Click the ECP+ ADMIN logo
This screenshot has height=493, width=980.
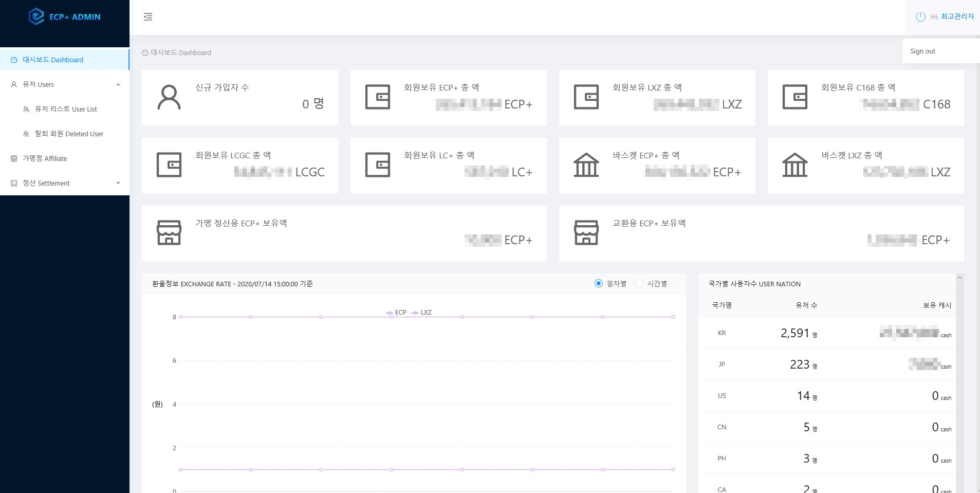click(x=65, y=16)
